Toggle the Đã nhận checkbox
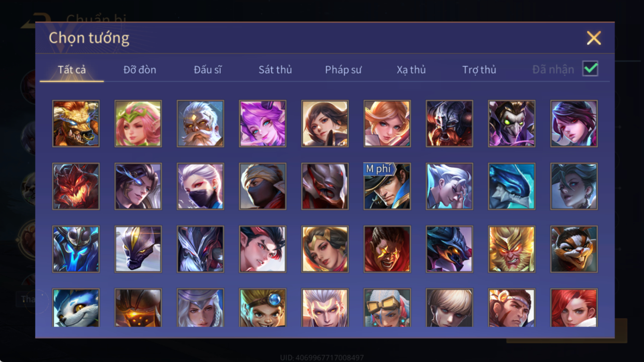The image size is (644, 362). click(x=590, y=69)
